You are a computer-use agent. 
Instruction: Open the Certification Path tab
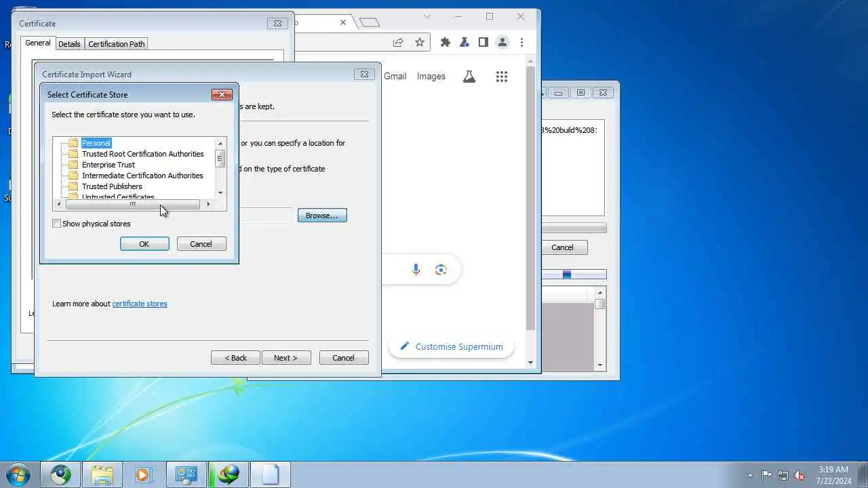(117, 44)
